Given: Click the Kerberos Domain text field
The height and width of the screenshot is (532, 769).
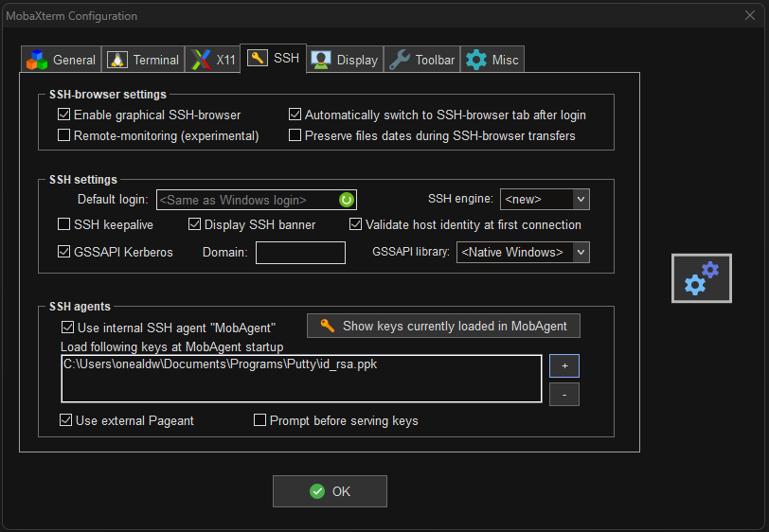Looking at the screenshot, I should point(300,252).
